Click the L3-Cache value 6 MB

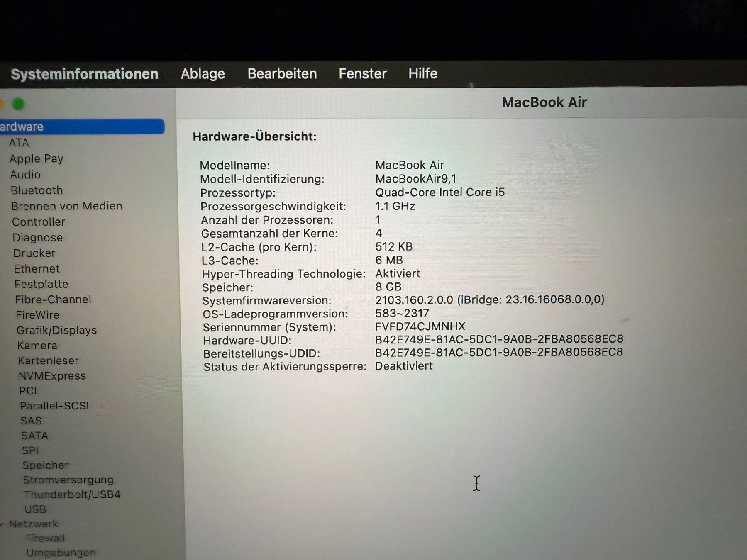(x=389, y=260)
